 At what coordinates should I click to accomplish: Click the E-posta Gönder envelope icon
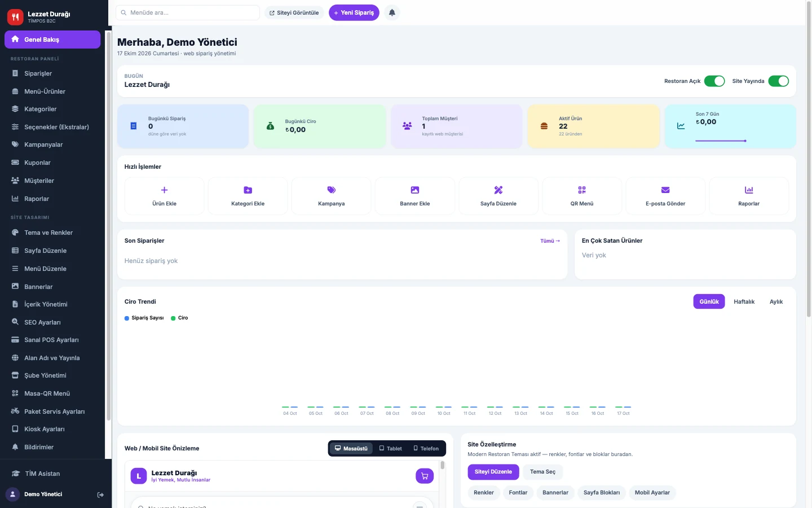[x=665, y=190]
